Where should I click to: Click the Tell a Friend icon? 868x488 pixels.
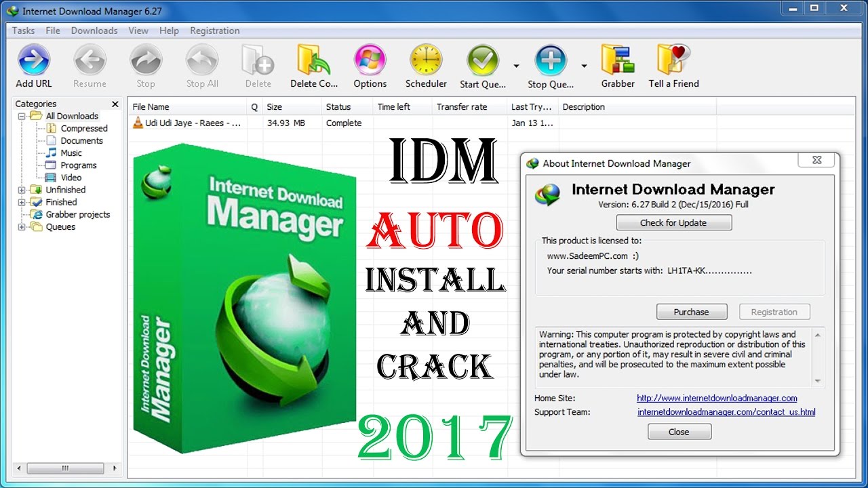coord(673,61)
